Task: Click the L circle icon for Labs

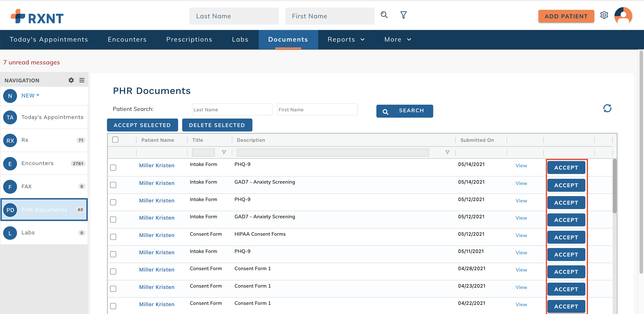Action: 10,233
